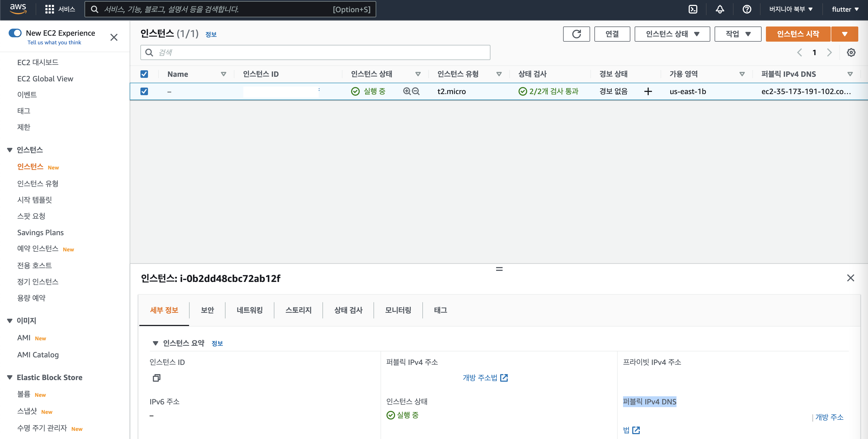Click the zoom-in magnifier by running state
The width and height of the screenshot is (868, 439).
click(x=407, y=91)
